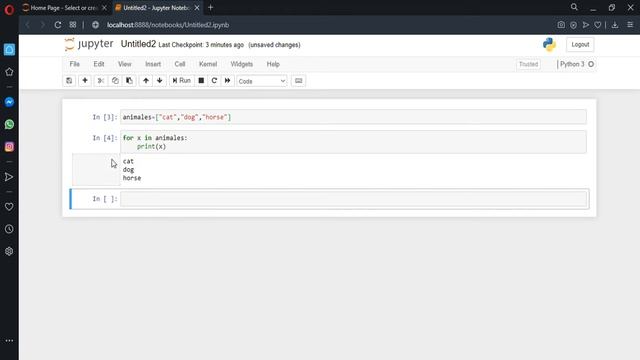Move the selected cell up
This screenshot has height=360, width=640.
click(146, 81)
